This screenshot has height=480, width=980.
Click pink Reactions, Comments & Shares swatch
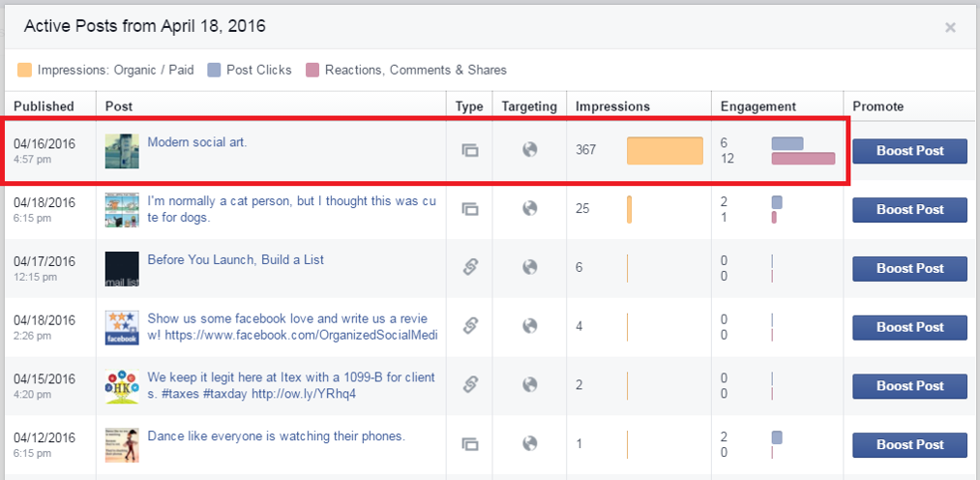pos(312,70)
